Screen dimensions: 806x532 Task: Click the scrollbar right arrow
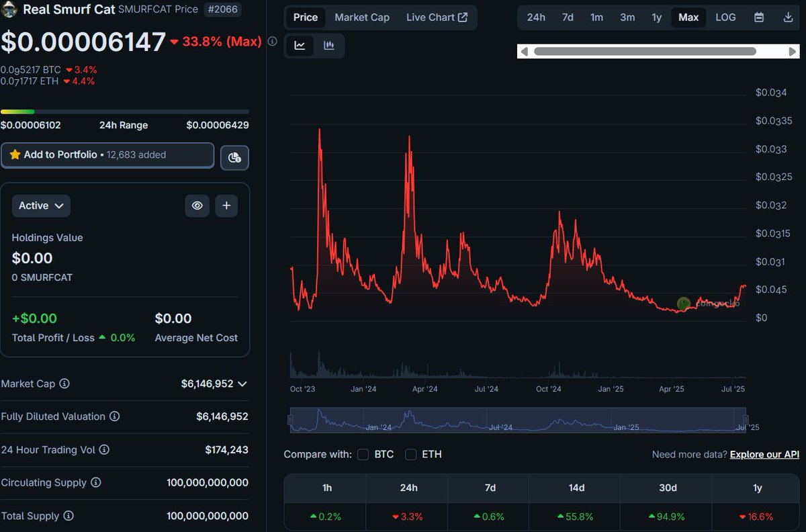[x=793, y=52]
